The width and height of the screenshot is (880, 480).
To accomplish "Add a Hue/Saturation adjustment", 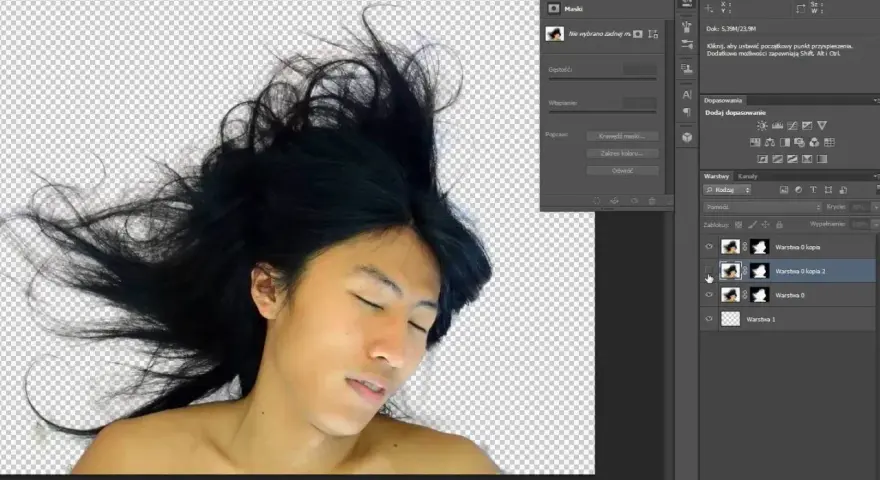I will tap(755, 143).
